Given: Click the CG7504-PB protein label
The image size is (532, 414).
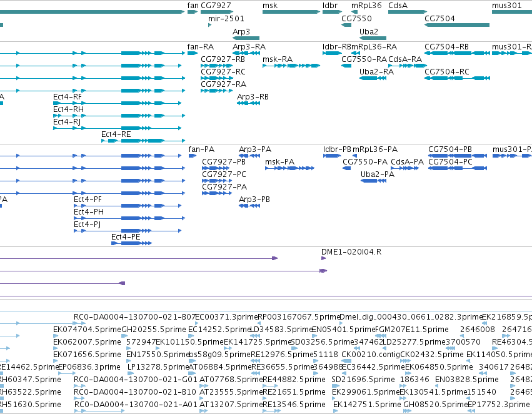Looking at the screenshot, I should [450, 149].
